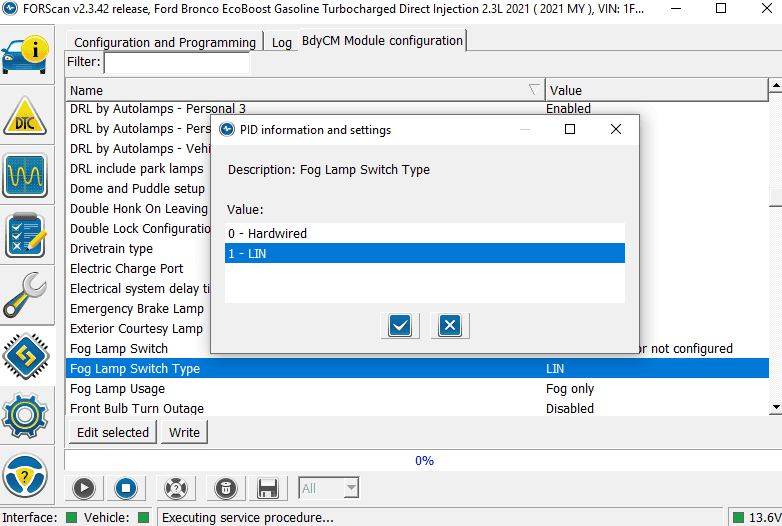Click the 'Disabled' value of Front Bulb Turn Outage
782x526 pixels.
tap(570, 408)
